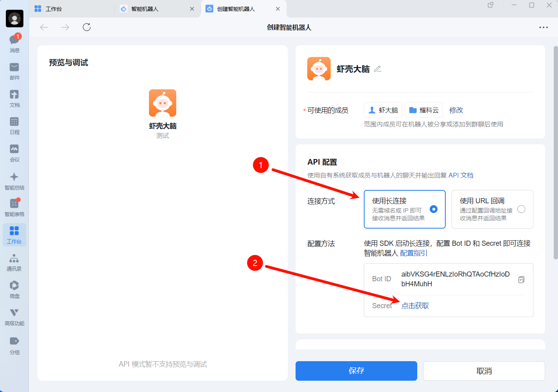Click 修改 to modify allowed members

point(456,110)
